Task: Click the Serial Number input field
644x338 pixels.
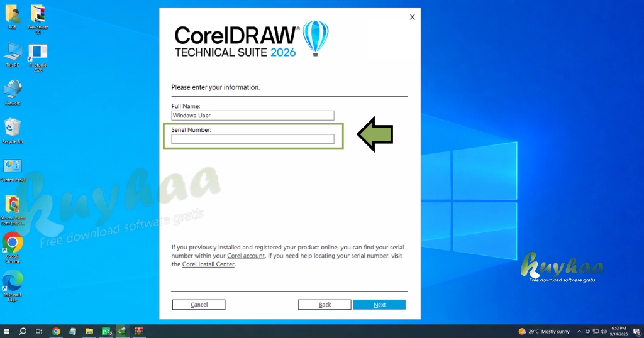Action: coord(253,139)
